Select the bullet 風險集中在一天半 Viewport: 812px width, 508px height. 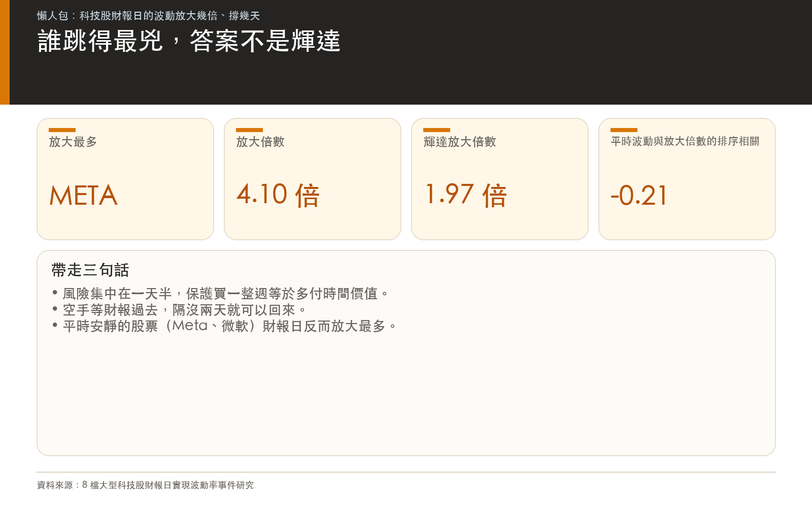point(221,294)
